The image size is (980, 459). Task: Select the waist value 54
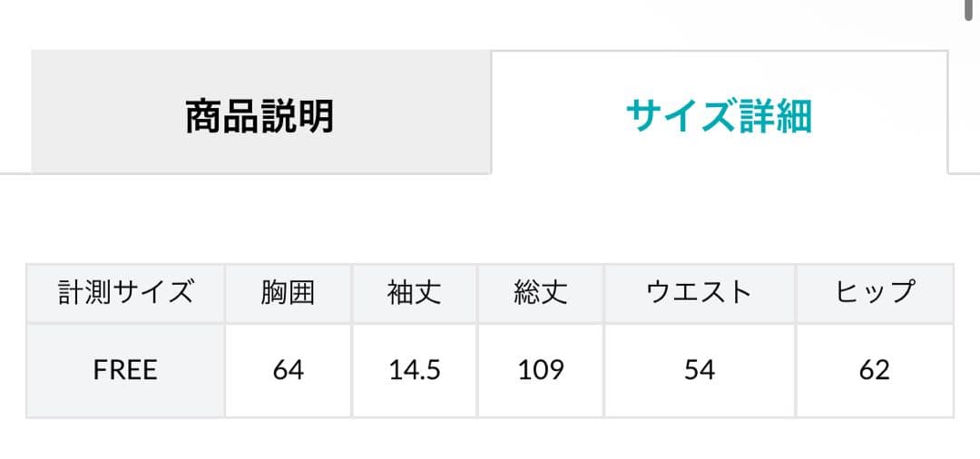point(699,370)
